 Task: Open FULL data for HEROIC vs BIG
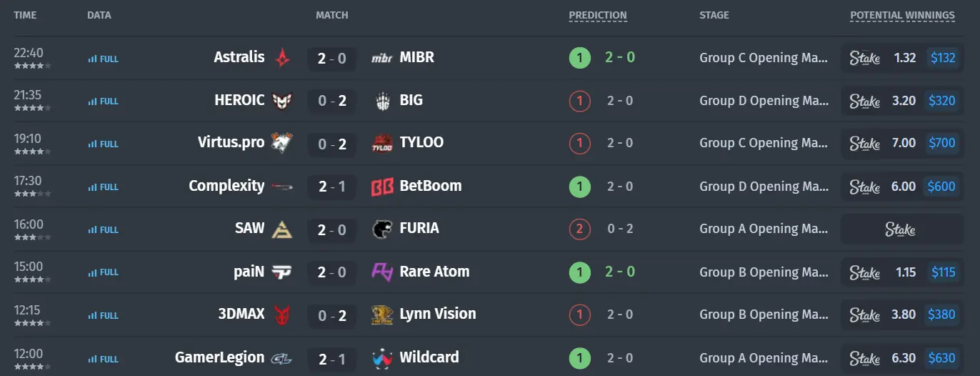pyautogui.click(x=104, y=102)
